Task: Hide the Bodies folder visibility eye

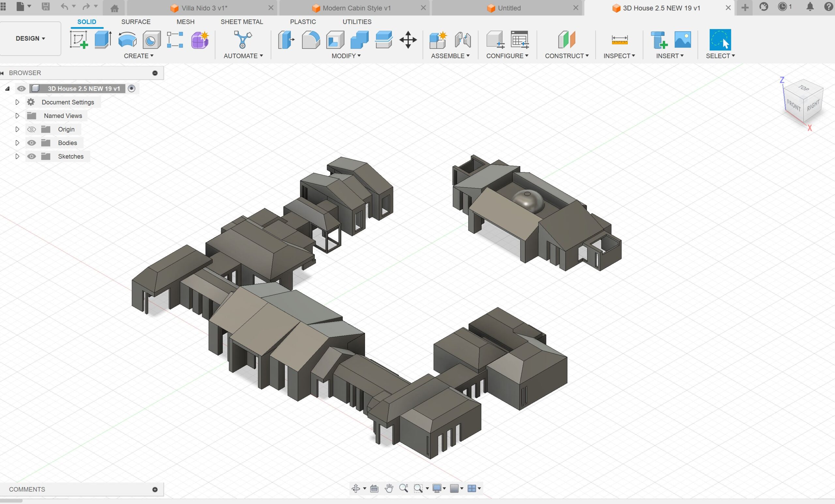Action: [x=32, y=143]
